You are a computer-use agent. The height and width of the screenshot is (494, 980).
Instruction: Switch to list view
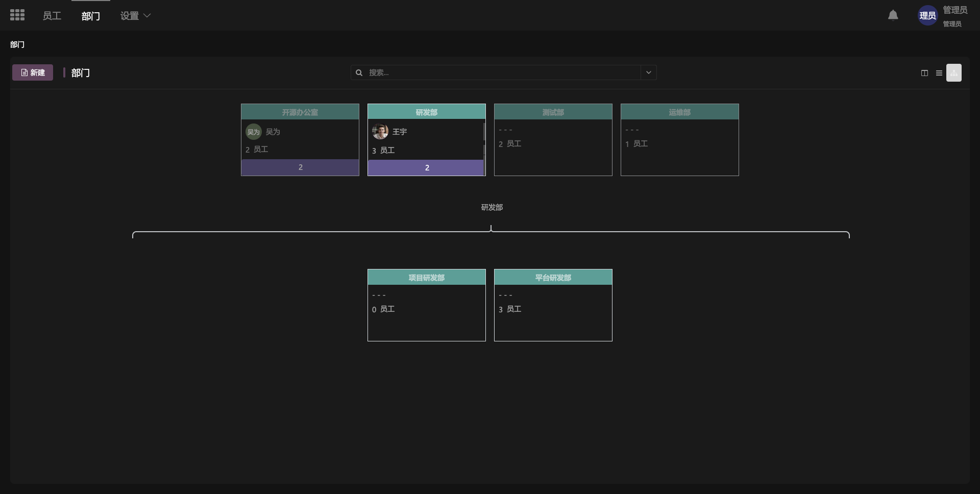point(939,73)
